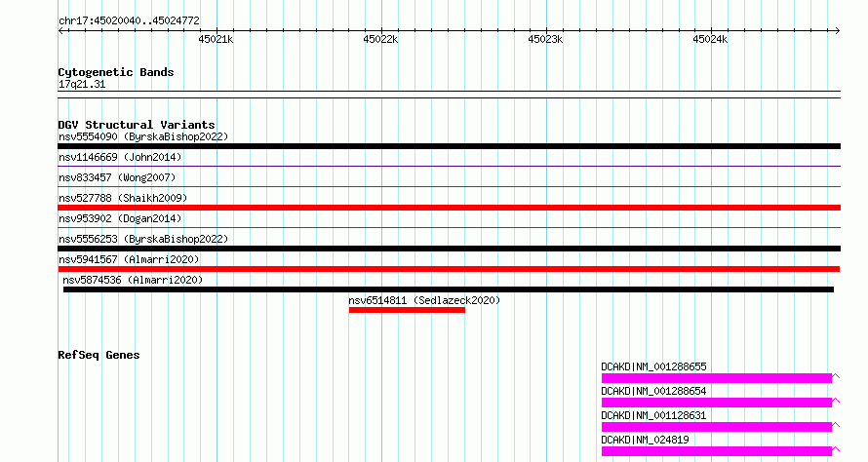Click the red bar under nsv5941567
This screenshot has width=868, height=462.
(x=449, y=269)
